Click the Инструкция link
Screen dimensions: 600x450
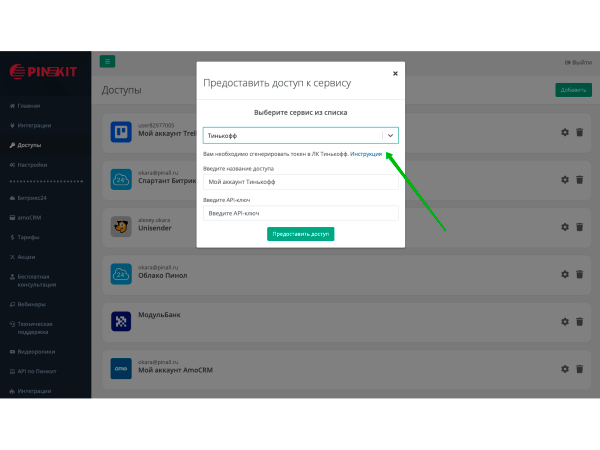(x=366, y=154)
